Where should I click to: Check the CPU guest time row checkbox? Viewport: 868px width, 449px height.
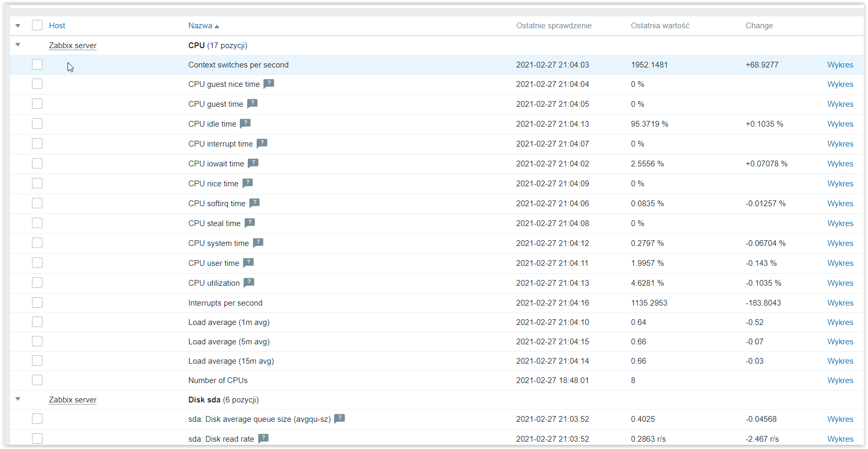coord(37,104)
